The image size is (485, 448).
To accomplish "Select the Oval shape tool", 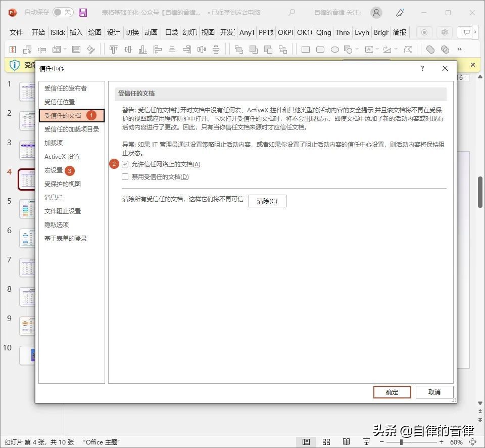I will pos(336,49).
